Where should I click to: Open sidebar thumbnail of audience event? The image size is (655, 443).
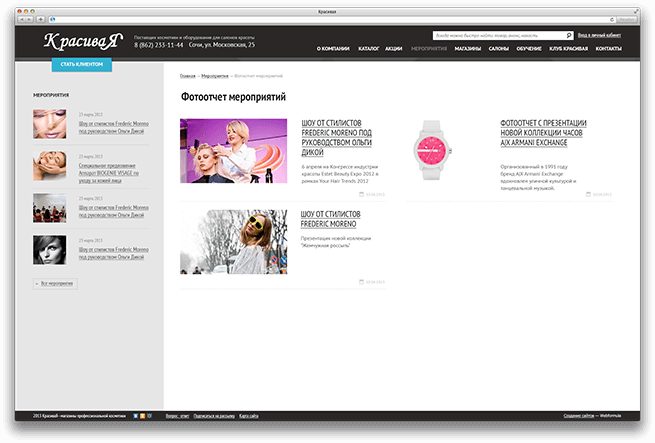(x=50, y=207)
